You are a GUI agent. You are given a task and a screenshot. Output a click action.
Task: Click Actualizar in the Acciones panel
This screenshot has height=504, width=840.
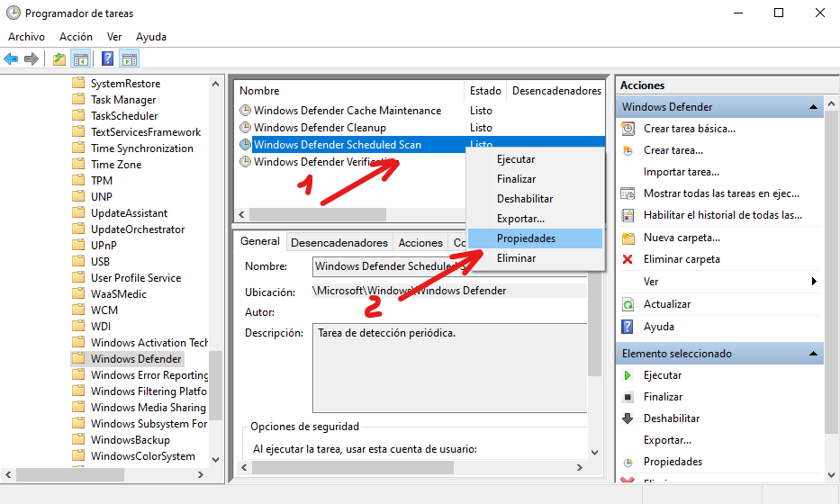click(x=667, y=304)
